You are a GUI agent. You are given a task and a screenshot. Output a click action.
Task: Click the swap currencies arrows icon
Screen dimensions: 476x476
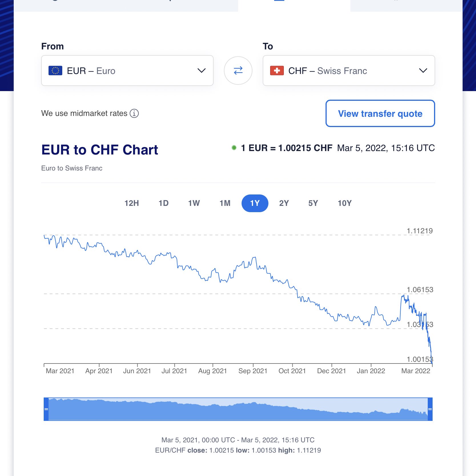click(238, 71)
